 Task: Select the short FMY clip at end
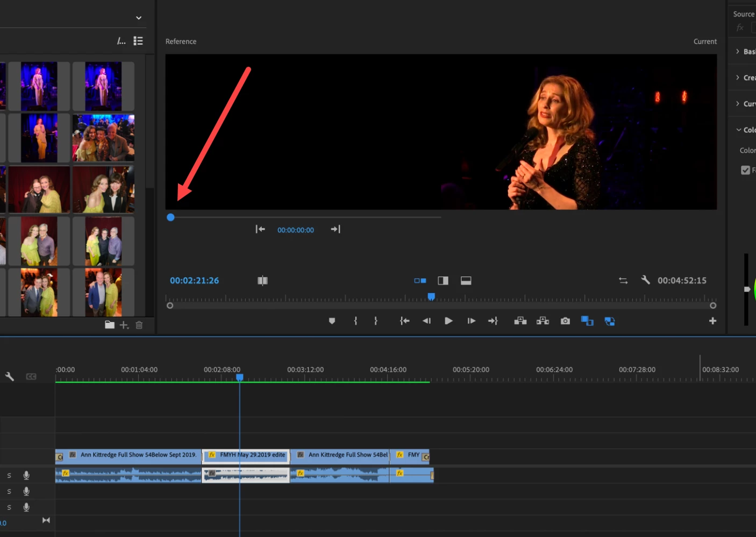click(410, 456)
